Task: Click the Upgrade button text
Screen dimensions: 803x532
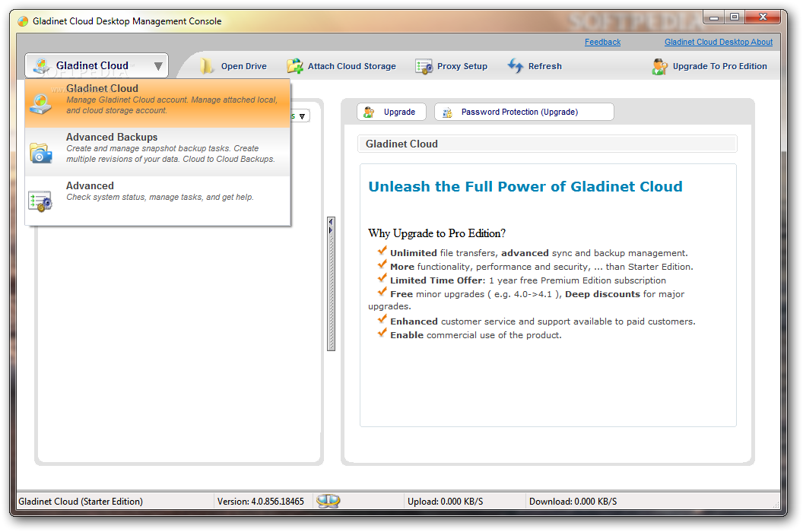Action: [x=399, y=112]
